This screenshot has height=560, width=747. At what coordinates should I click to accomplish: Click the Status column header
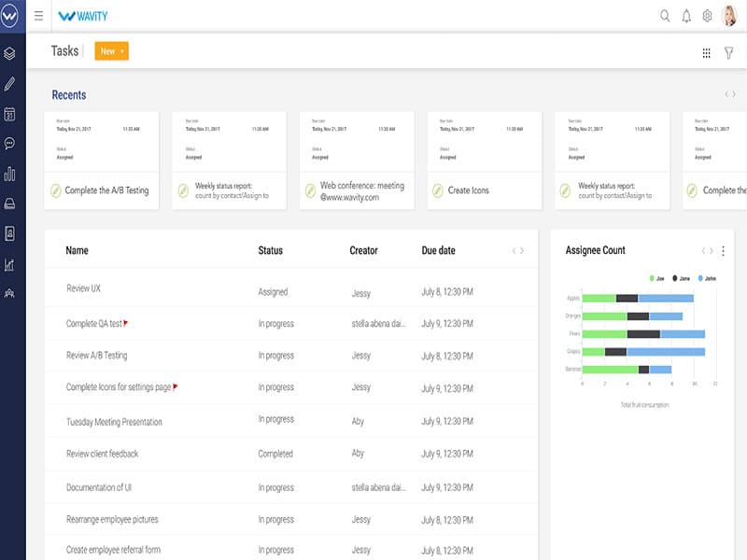coord(270,250)
